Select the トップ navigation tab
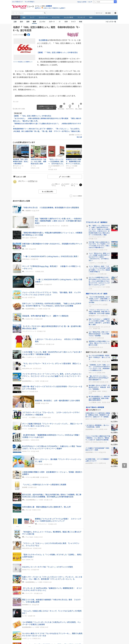Image resolution: width=129 pixels, height=644 pixels. [16, 17]
